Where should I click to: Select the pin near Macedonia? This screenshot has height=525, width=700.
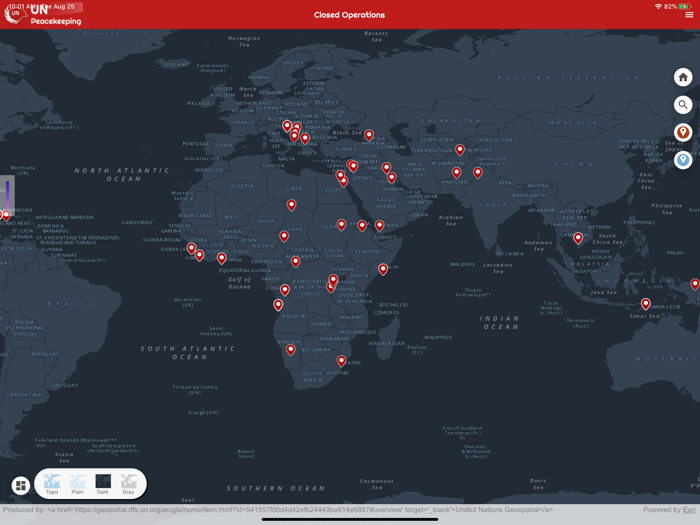tap(305, 138)
